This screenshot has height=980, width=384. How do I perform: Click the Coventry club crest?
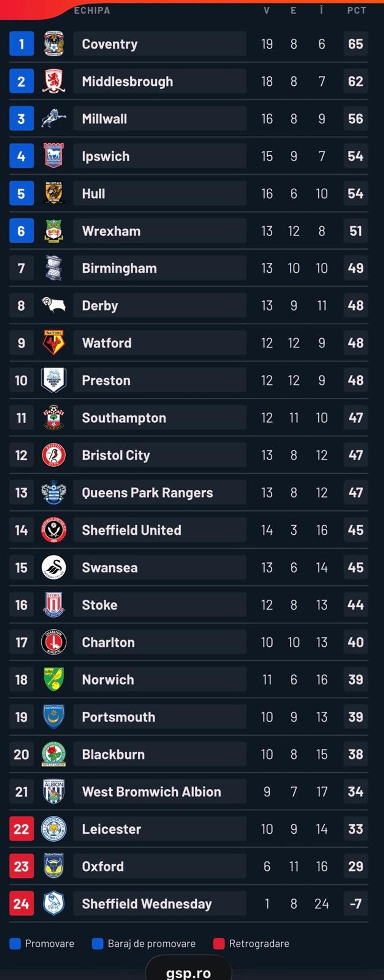pos(54,44)
